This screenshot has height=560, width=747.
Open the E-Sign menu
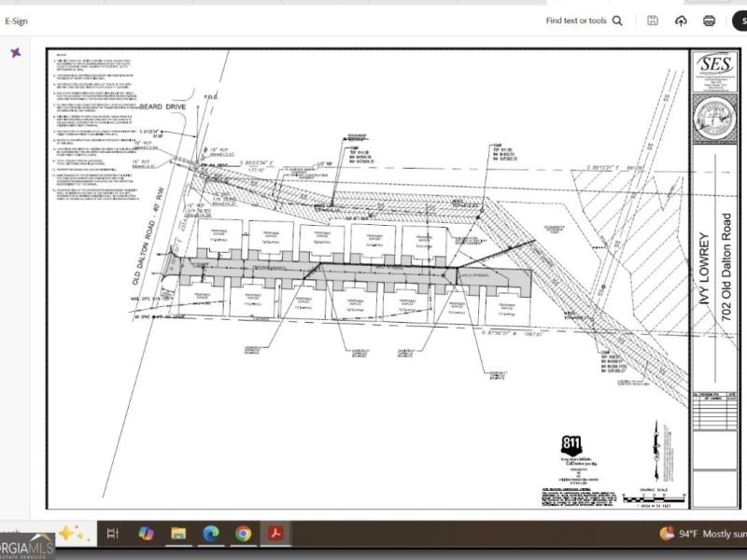coord(16,21)
